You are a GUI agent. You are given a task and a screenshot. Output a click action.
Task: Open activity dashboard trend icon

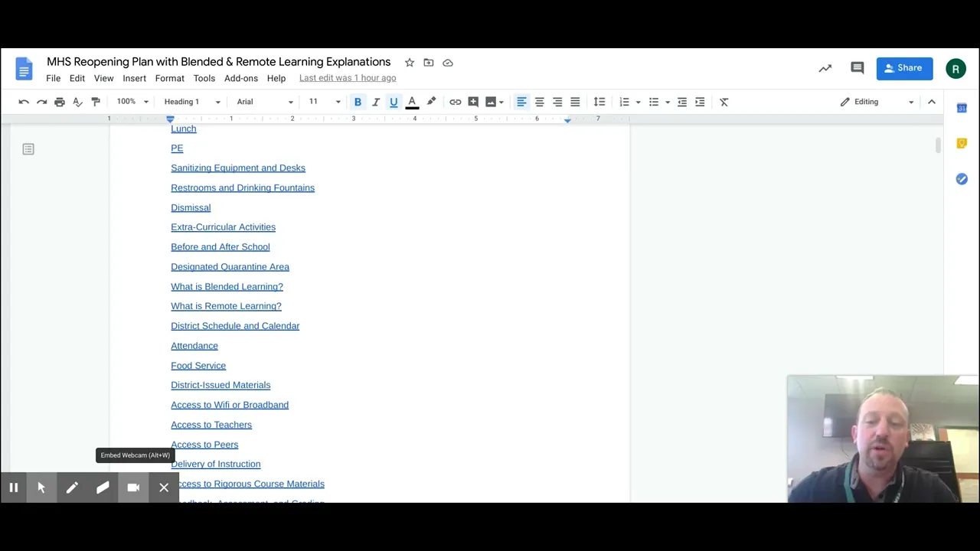825,68
